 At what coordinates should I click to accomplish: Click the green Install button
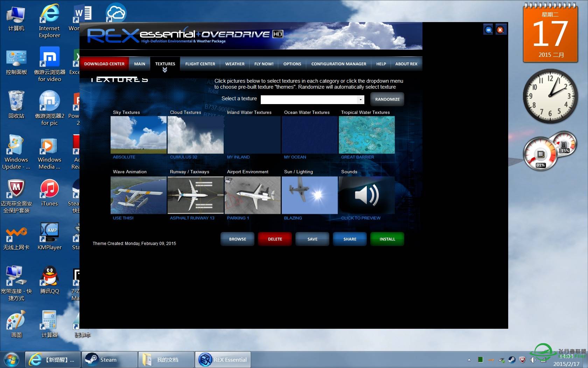coord(387,239)
